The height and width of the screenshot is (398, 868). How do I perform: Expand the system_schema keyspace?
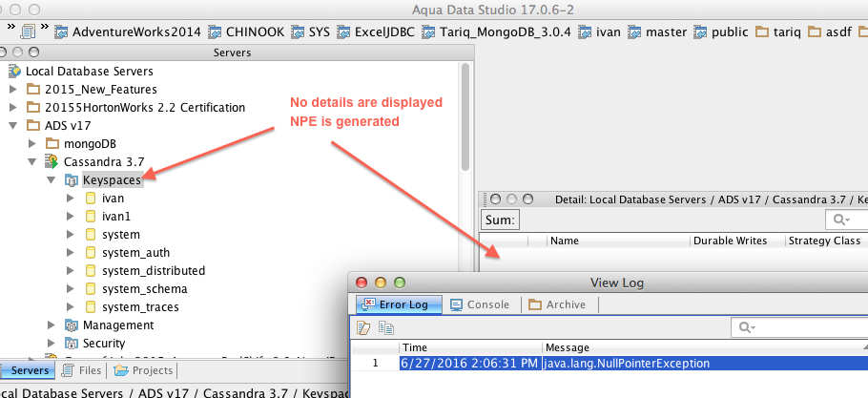(70, 289)
